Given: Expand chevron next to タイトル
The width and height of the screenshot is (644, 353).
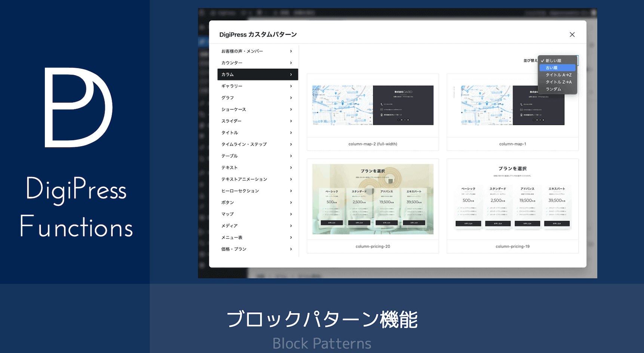Looking at the screenshot, I should 291,132.
